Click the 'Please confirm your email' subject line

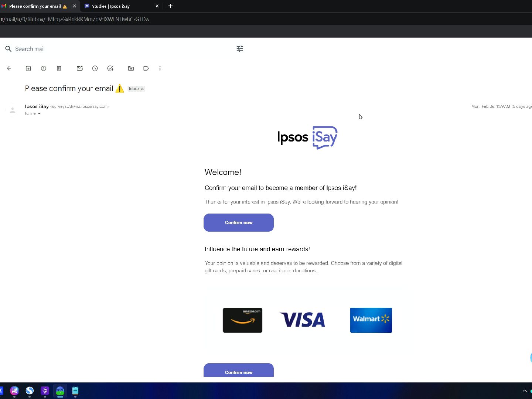point(69,89)
